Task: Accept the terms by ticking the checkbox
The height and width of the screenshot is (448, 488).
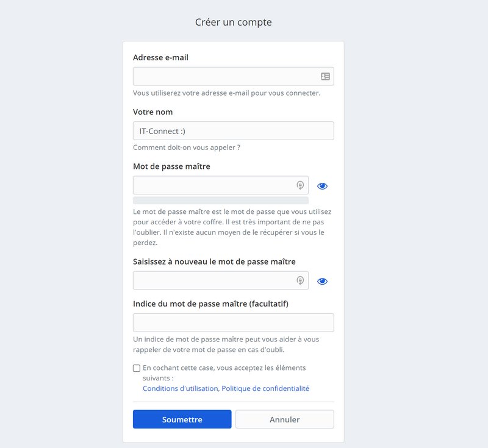Action: (137, 368)
